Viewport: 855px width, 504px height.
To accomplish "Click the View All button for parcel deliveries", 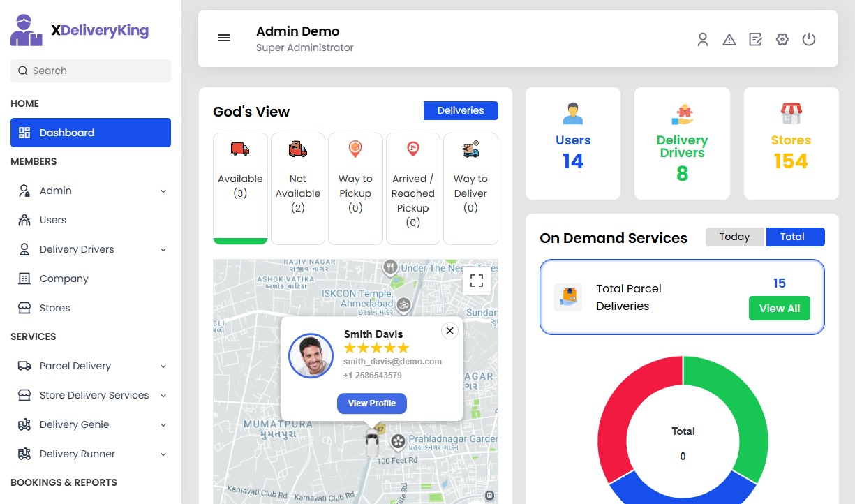I will pyautogui.click(x=780, y=308).
